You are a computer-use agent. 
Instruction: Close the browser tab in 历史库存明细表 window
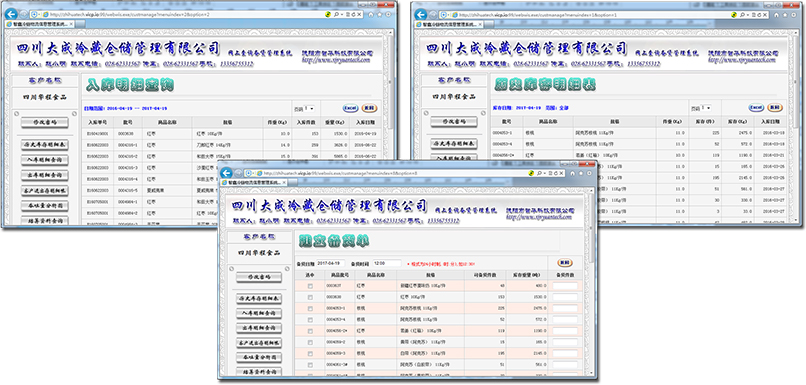pos(481,24)
